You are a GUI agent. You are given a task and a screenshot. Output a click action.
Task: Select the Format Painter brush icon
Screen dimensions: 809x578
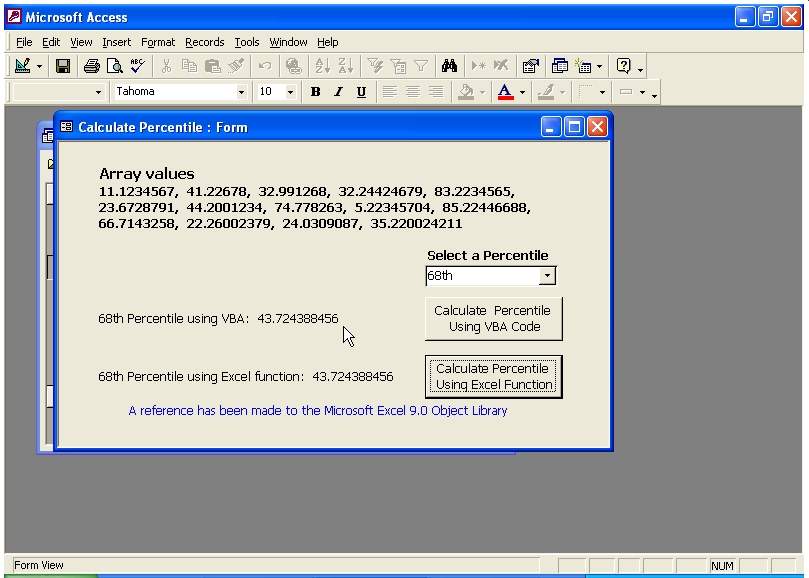pyautogui.click(x=236, y=66)
